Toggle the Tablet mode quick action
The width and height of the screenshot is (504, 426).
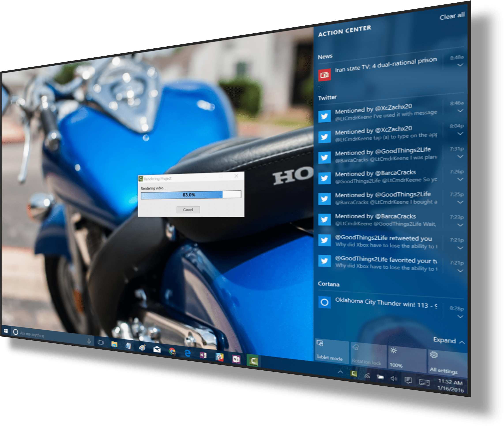[332, 351]
